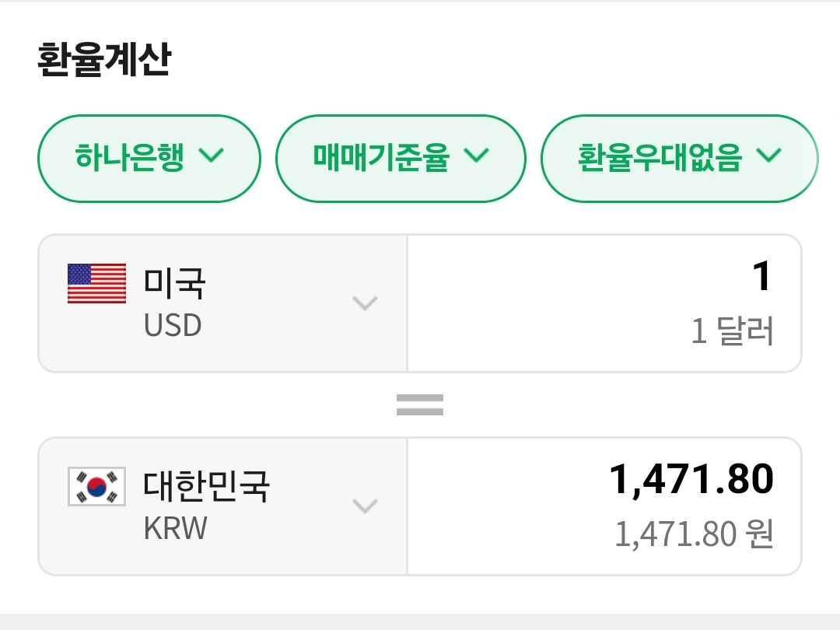The width and height of the screenshot is (840, 630).
Task: Click the South Korea flag icon
Action: pyautogui.click(x=96, y=487)
